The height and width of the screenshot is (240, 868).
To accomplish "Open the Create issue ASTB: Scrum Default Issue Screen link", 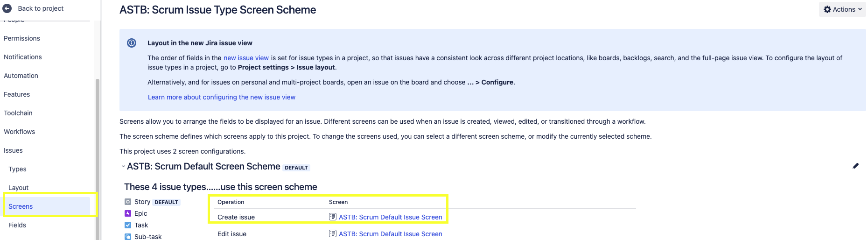I will point(391,217).
